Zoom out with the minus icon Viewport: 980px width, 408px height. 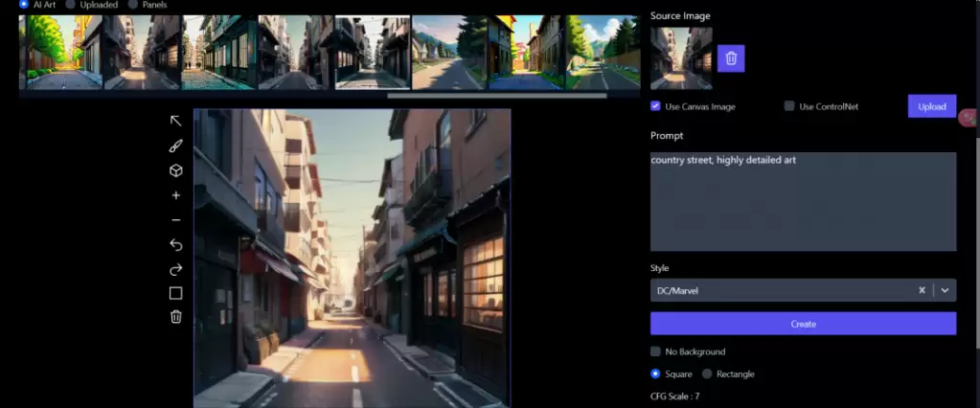click(x=175, y=220)
